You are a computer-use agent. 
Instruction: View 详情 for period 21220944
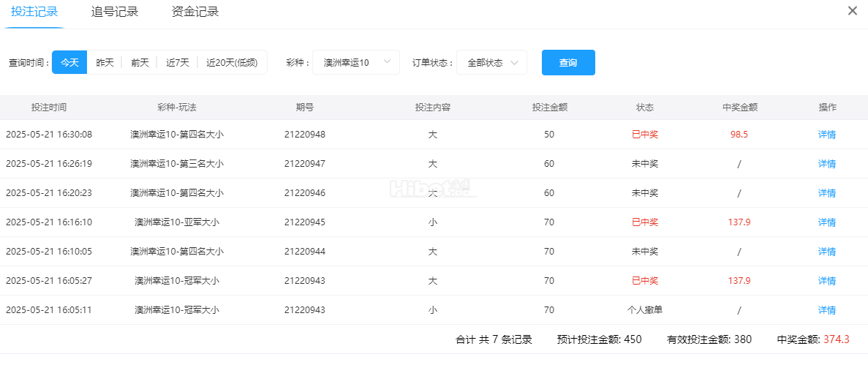pos(826,252)
